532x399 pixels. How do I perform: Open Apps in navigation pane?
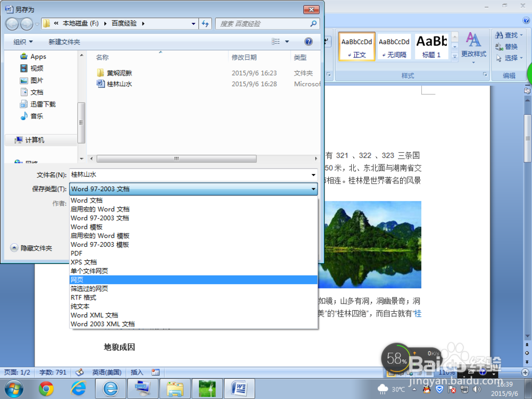pyautogui.click(x=34, y=56)
